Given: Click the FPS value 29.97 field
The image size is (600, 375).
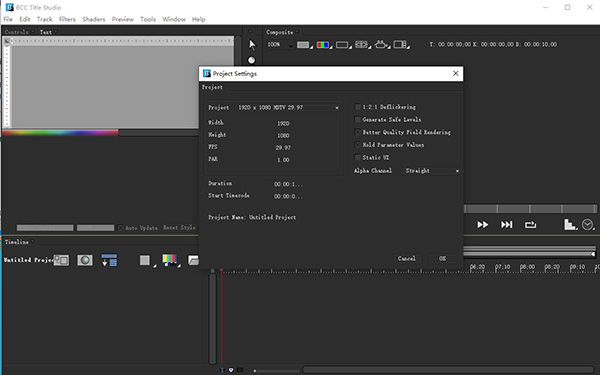Looking at the screenshot, I should [283, 148].
